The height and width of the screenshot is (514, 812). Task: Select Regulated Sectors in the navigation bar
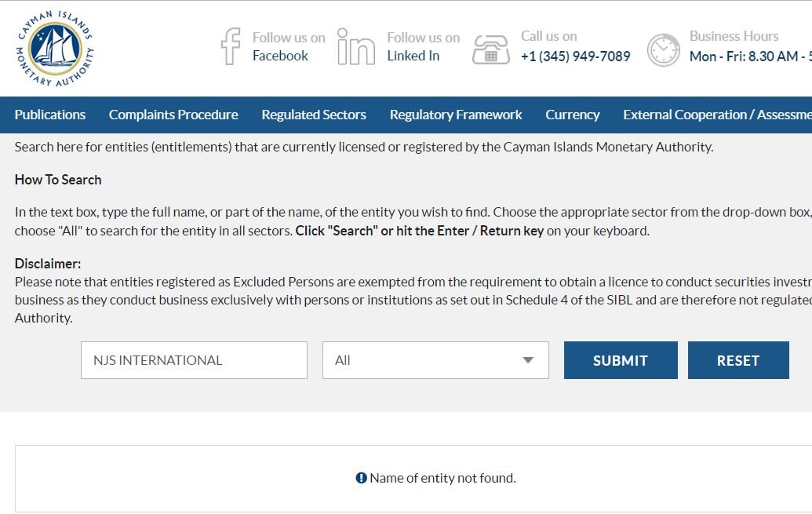(314, 115)
